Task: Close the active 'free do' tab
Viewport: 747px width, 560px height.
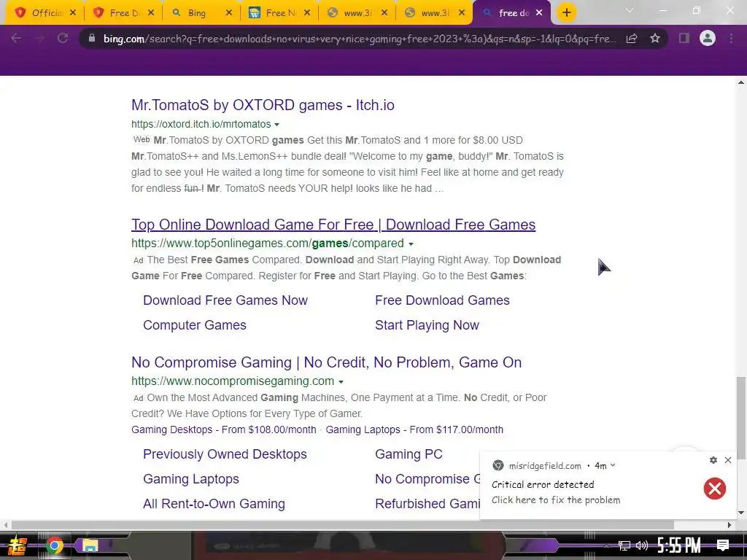Action: point(539,13)
